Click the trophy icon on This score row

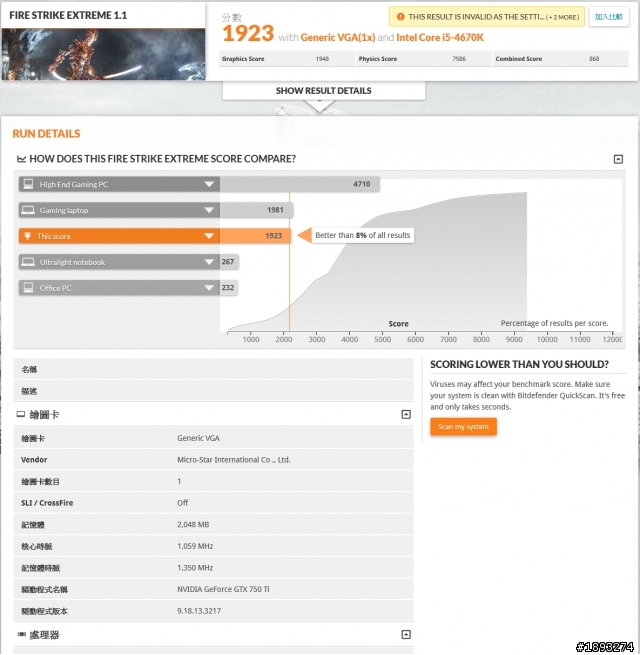tap(28, 236)
